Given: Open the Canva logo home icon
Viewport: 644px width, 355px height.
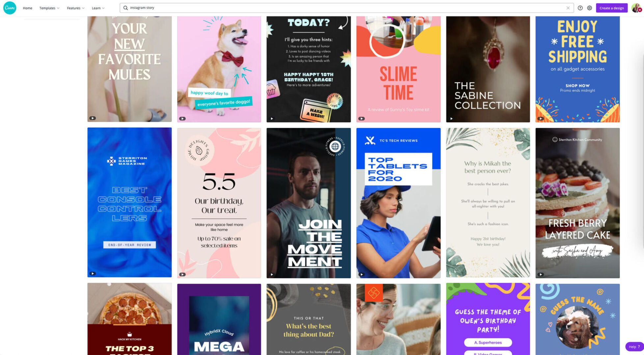Looking at the screenshot, I should click(x=10, y=8).
